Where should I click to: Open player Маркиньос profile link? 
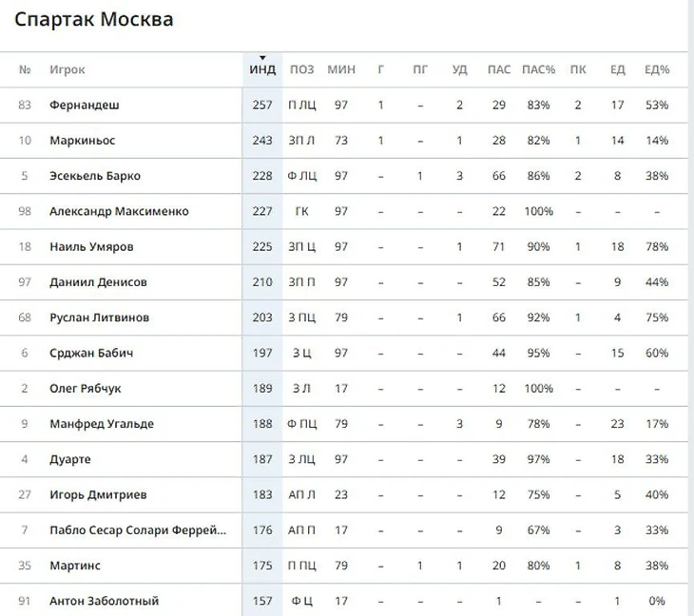82,141
